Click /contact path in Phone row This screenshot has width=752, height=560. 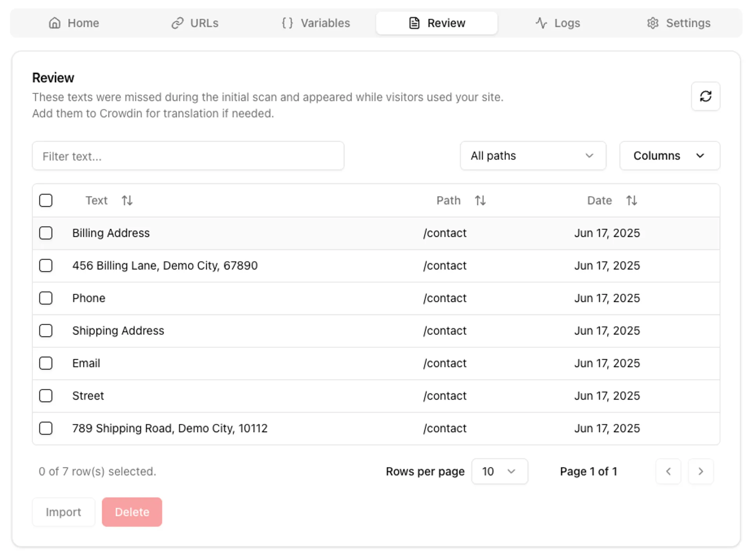point(445,298)
